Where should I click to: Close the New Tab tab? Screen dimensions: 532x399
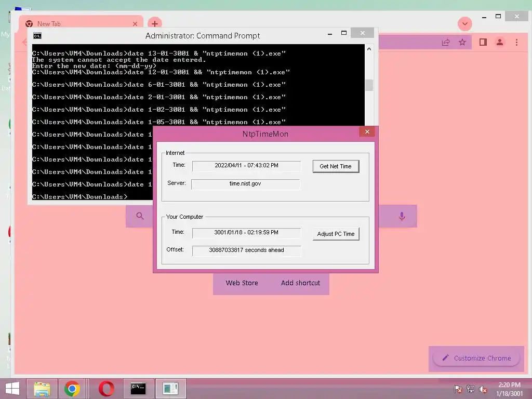(135, 24)
